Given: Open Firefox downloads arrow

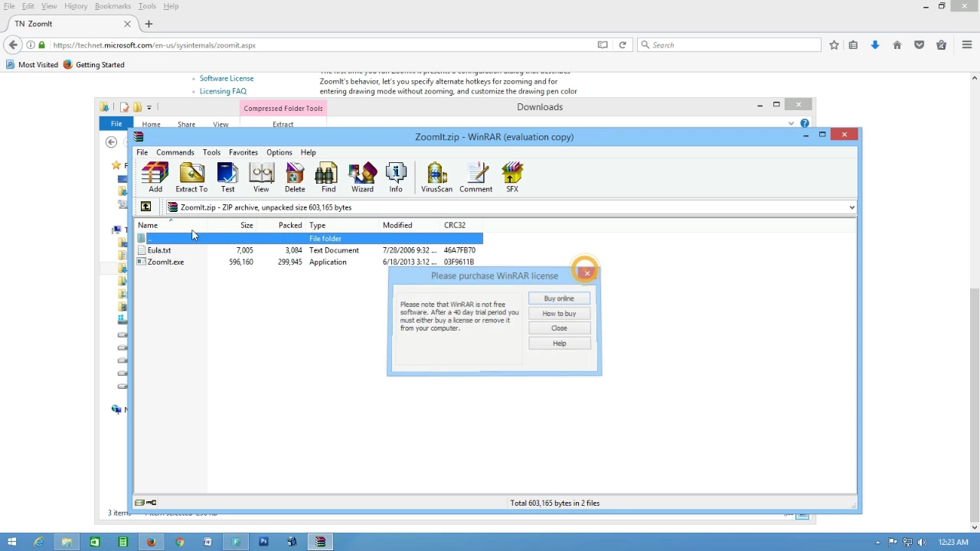Looking at the screenshot, I should click(x=875, y=45).
